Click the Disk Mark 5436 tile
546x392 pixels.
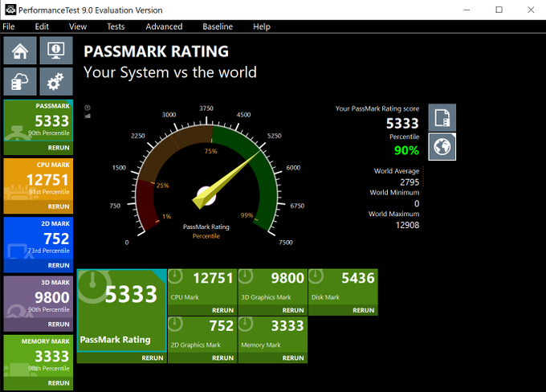[343, 287]
